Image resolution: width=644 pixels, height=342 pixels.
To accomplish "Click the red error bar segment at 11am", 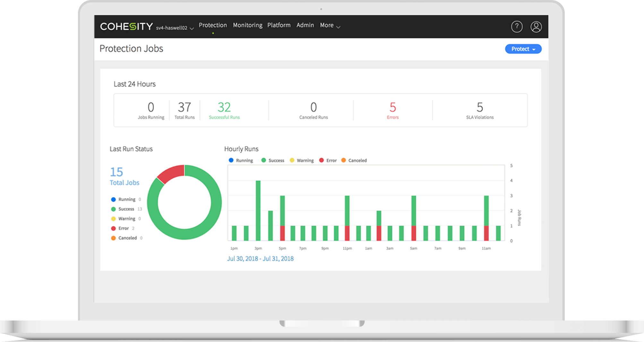I will [x=486, y=233].
